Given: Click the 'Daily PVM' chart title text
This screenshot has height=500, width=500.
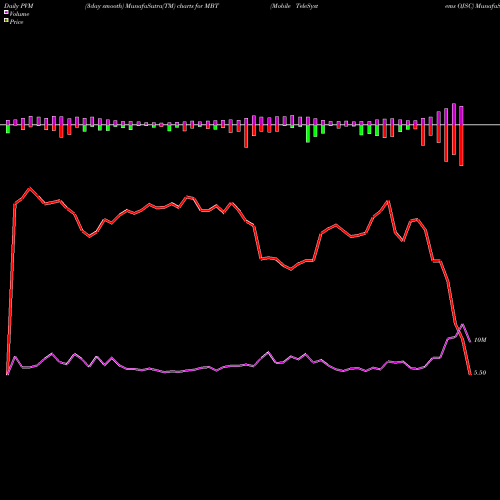Looking at the screenshot, I should point(19,6).
